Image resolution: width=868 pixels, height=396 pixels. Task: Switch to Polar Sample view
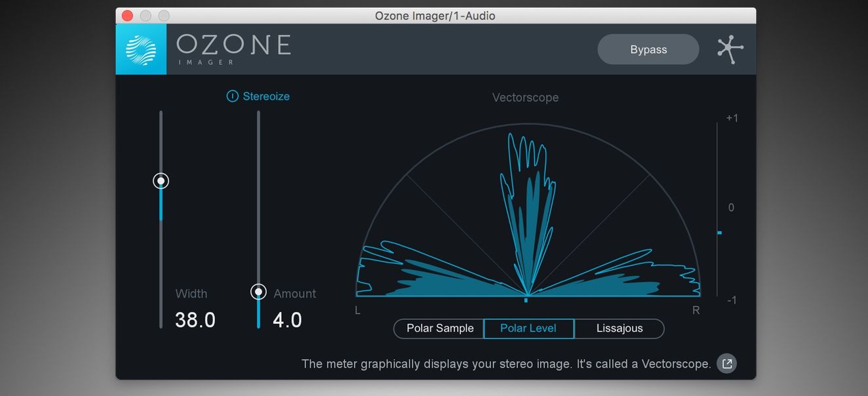(439, 328)
